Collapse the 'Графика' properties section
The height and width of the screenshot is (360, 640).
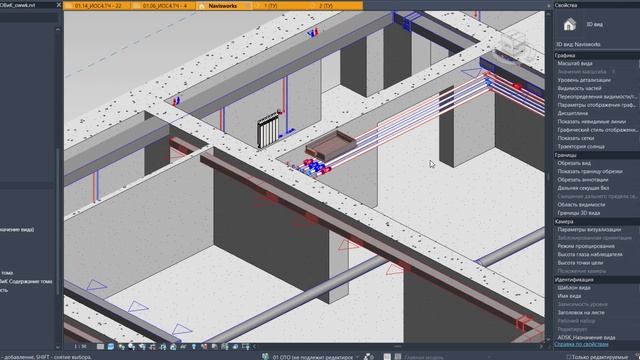coord(597,55)
